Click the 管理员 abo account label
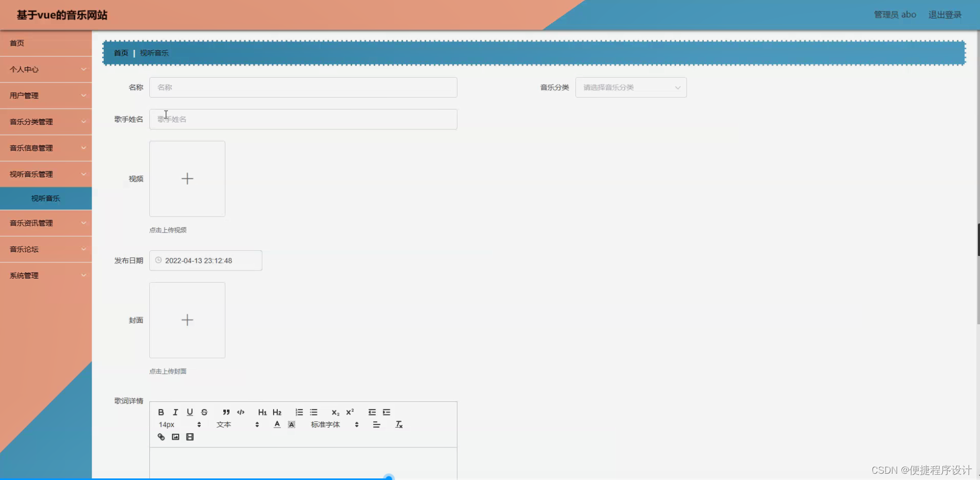This screenshot has height=480, width=980. coord(895,15)
